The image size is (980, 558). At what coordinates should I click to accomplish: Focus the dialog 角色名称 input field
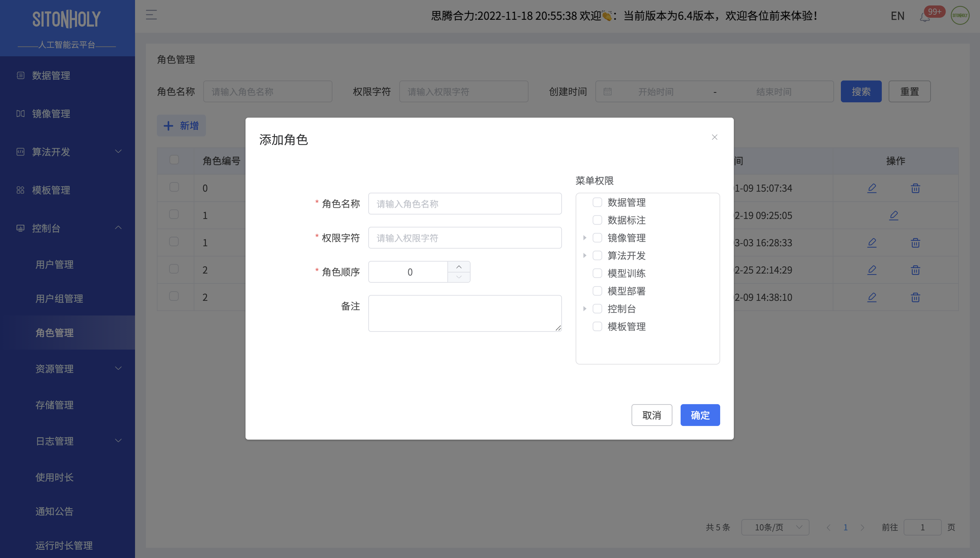click(x=465, y=204)
